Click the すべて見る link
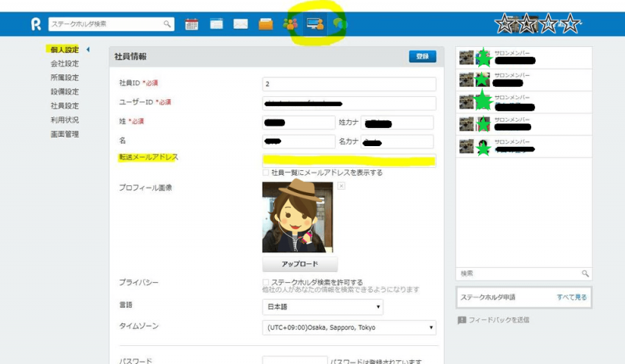Viewport: 625px width, 364px height. click(x=572, y=297)
